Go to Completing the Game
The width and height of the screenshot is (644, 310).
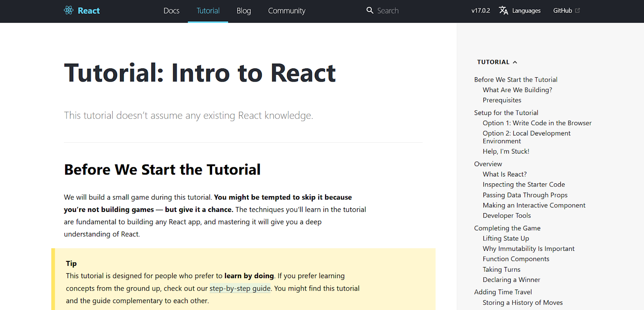pos(507,228)
